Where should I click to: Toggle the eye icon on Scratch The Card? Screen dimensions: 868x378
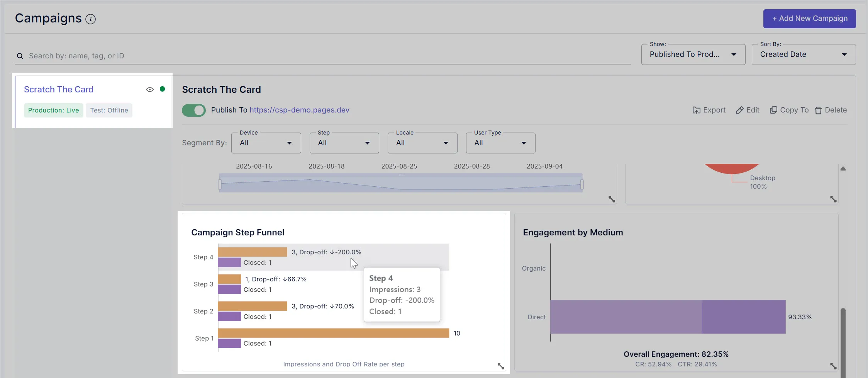pos(150,89)
